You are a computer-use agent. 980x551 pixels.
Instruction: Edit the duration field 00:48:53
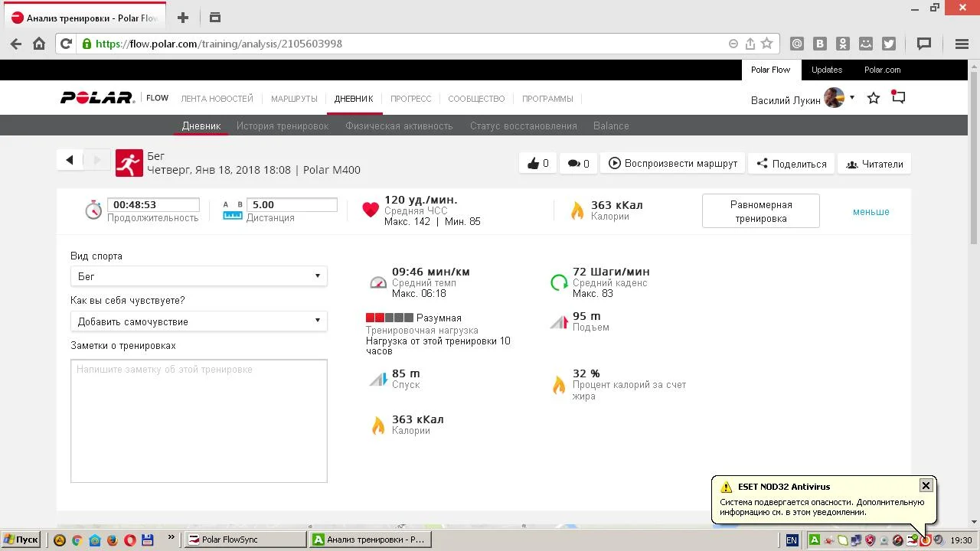(x=154, y=204)
